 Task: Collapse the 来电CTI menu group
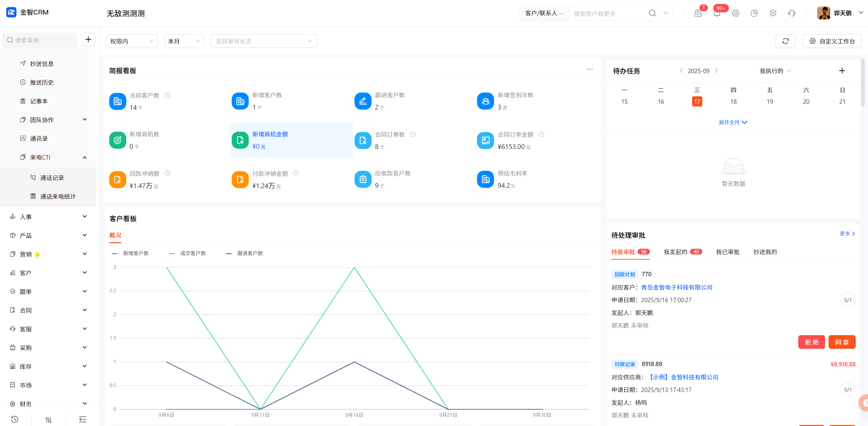(x=85, y=157)
